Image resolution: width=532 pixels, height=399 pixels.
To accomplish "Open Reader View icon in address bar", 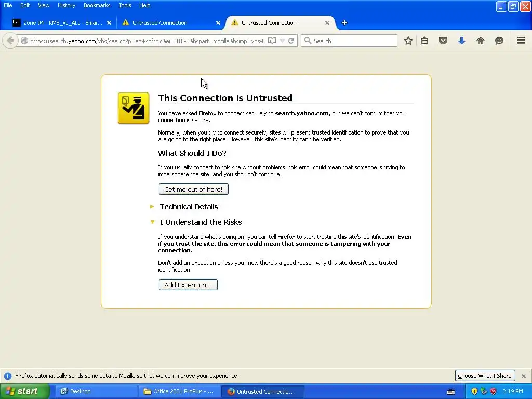I will [272, 41].
